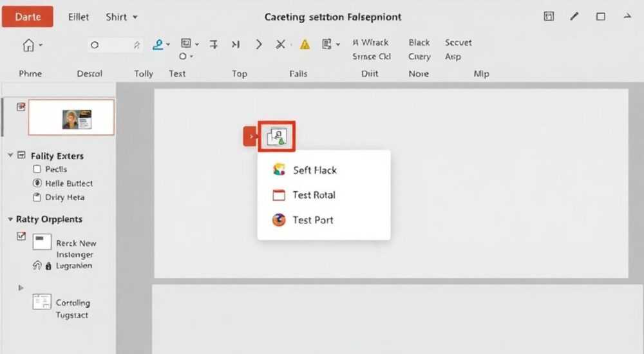Viewport: 644px width, 354px height.
Task: Click the Cnery toolbar option
Action: [x=419, y=57]
